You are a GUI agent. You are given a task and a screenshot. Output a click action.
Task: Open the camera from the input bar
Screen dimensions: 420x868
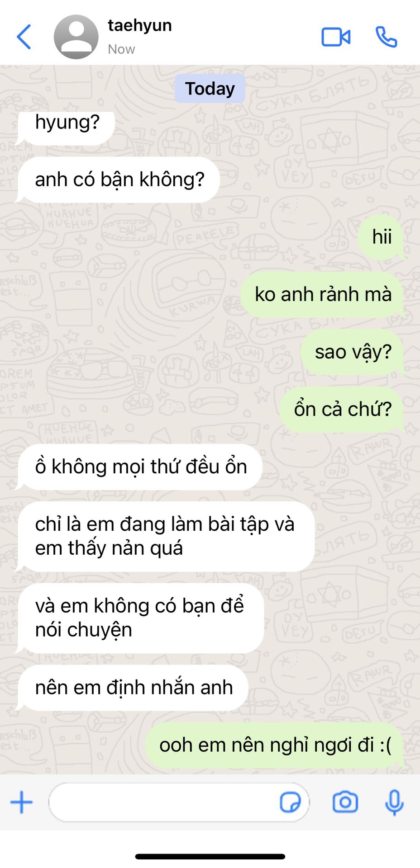pos(345,802)
